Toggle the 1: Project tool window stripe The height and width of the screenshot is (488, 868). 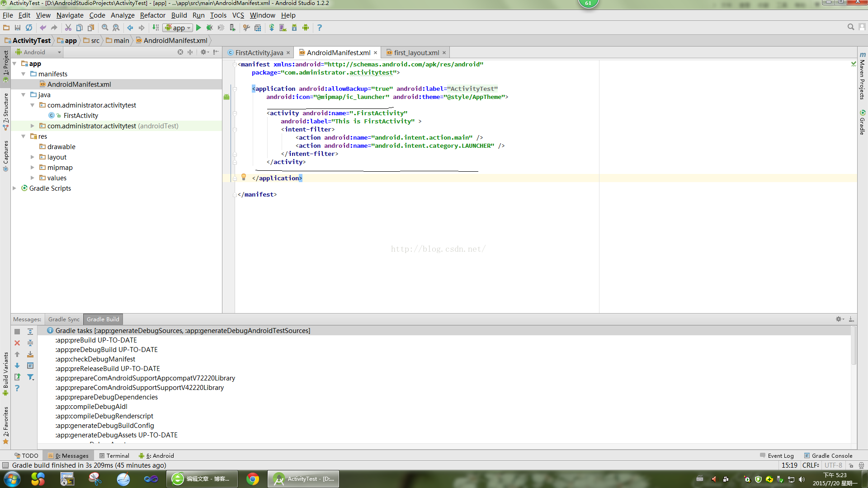[x=5, y=66]
